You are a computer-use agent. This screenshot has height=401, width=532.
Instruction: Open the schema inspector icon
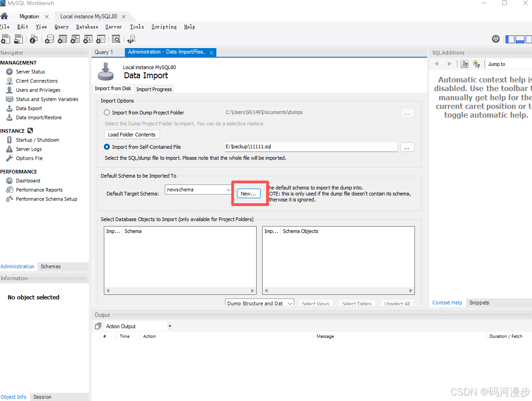click(33, 39)
